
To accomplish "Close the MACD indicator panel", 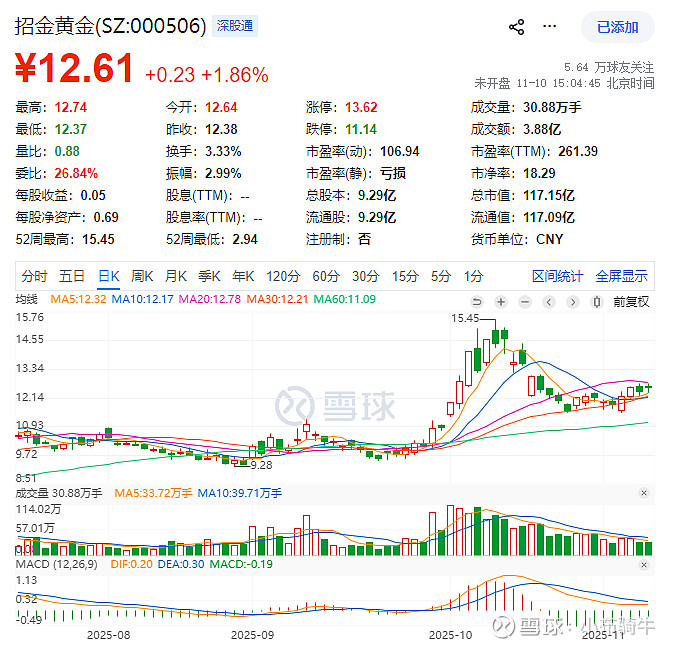I will tap(644, 565).
